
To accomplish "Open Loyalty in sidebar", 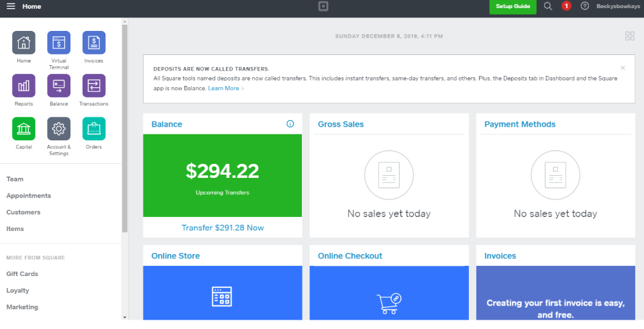I will click(x=17, y=290).
